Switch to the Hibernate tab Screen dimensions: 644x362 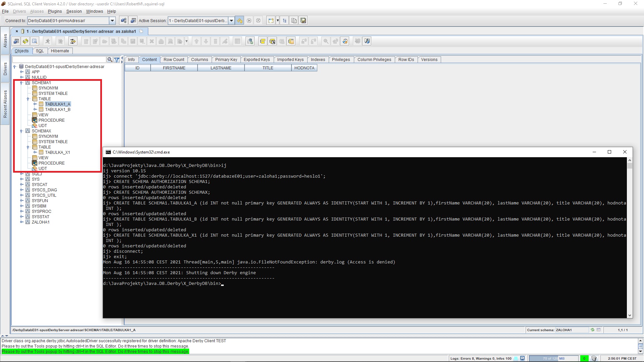60,51
